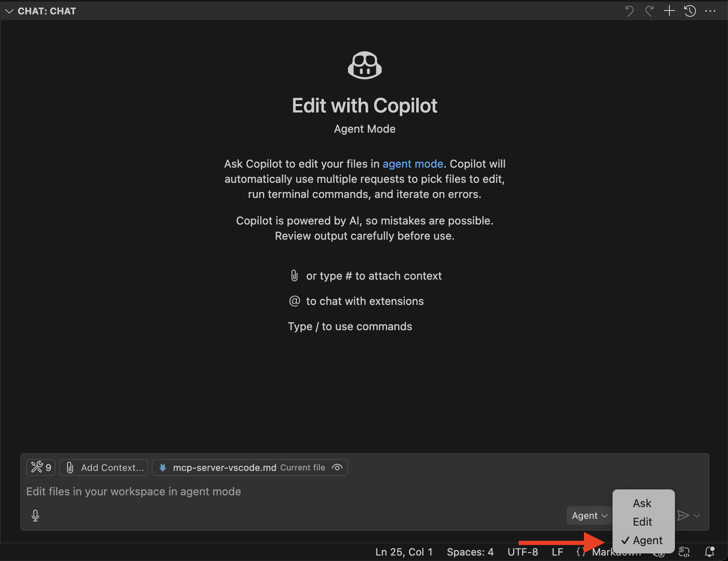Open the Agent mode dropdown

coord(589,516)
